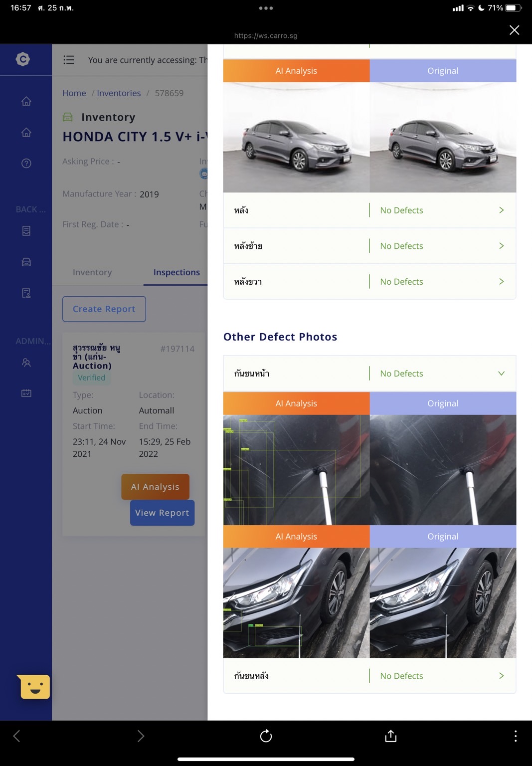Image resolution: width=532 pixels, height=766 pixels.
Task: Open the three-dot browser options menu
Action: point(516,736)
